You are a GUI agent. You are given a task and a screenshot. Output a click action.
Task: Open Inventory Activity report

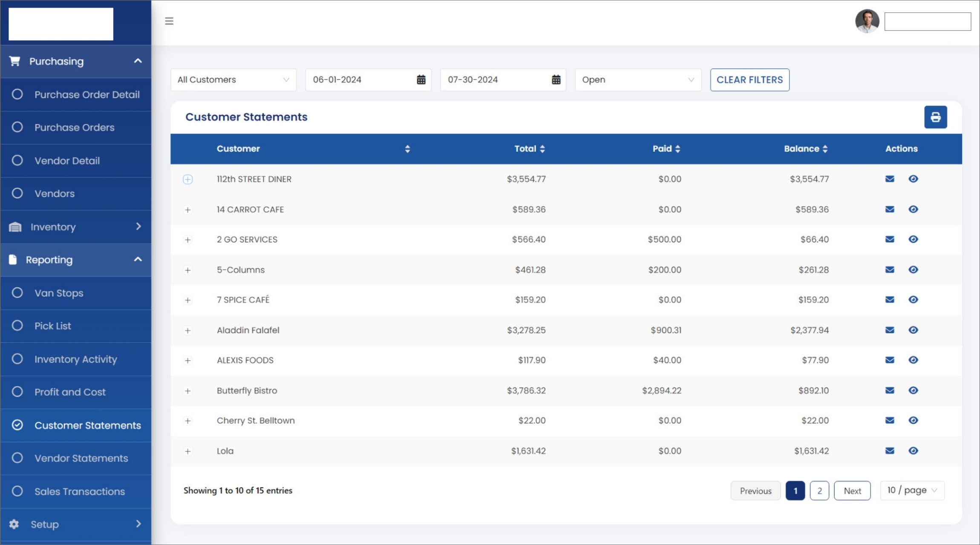tap(75, 359)
